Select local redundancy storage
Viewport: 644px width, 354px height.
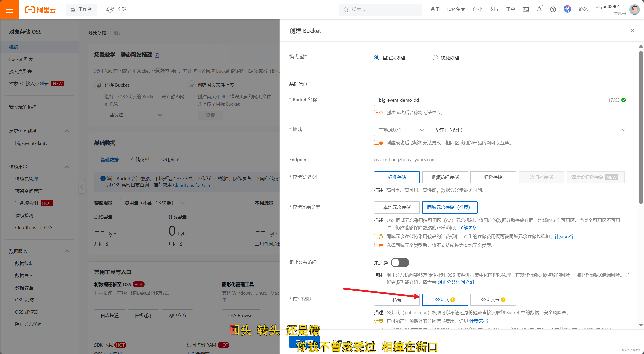click(397, 207)
